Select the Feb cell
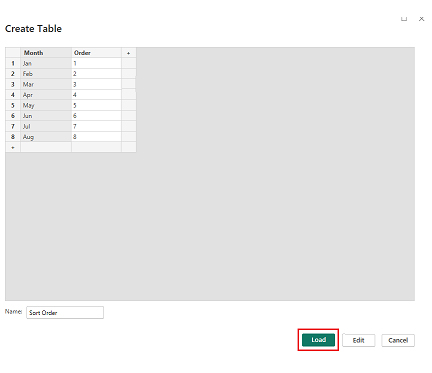Viewport: 432px width, 373px height. 46,74
